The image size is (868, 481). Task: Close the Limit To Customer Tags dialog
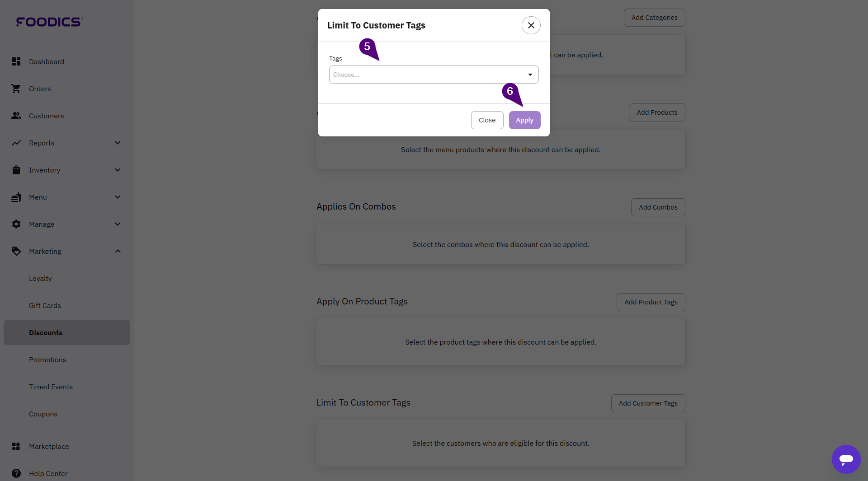tap(531, 25)
